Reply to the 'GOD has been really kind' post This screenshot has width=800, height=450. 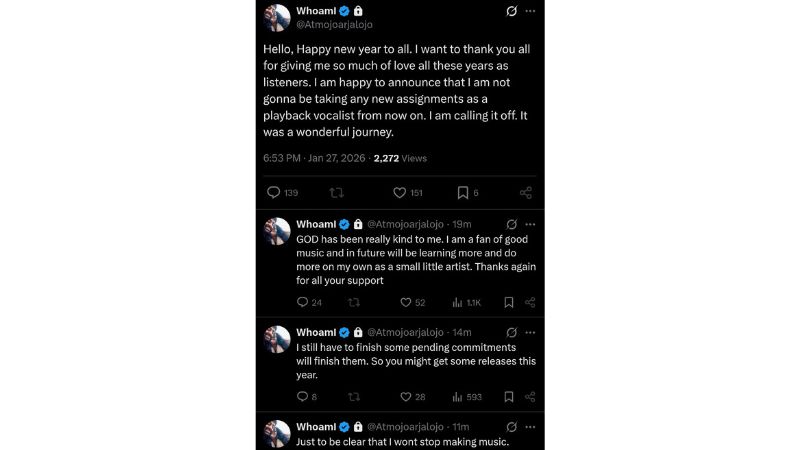302,302
